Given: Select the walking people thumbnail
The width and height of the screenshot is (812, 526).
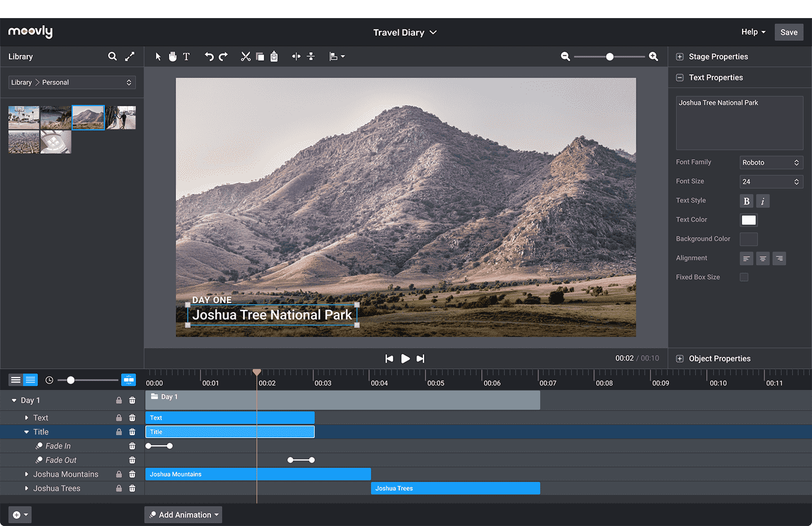Looking at the screenshot, I should 121,117.
